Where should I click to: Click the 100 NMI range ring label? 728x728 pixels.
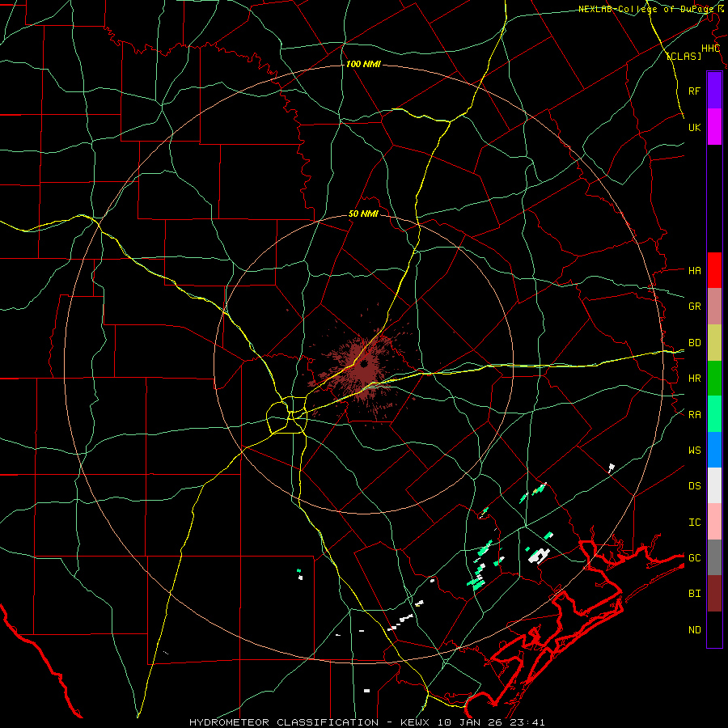coord(363,64)
